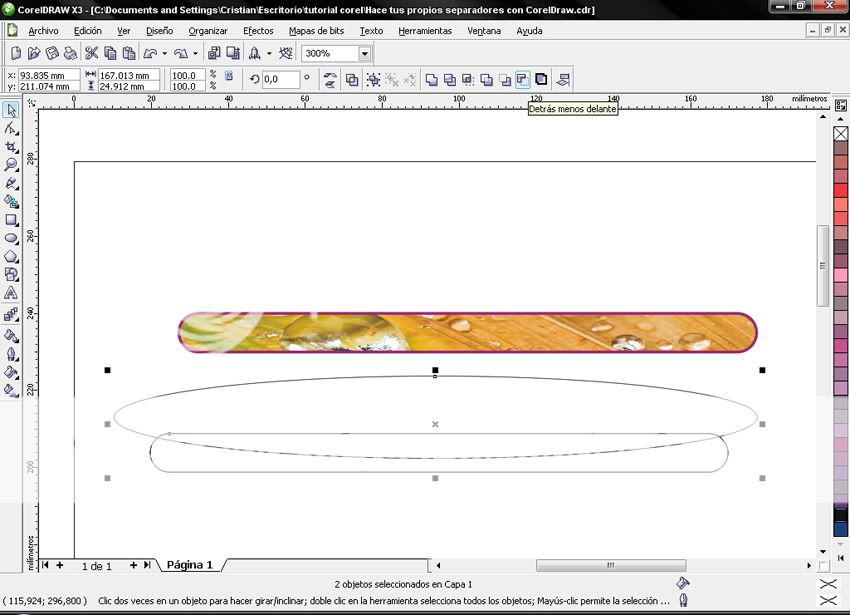Expand the application launcher dropdown arrow
The width and height of the screenshot is (850, 615).
(269, 53)
